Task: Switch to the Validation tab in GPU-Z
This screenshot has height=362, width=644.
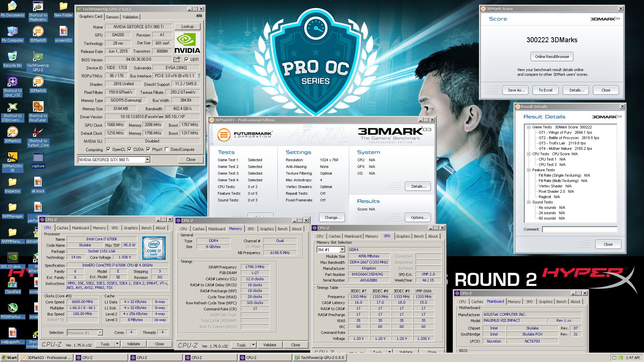Action: coord(130,17)
